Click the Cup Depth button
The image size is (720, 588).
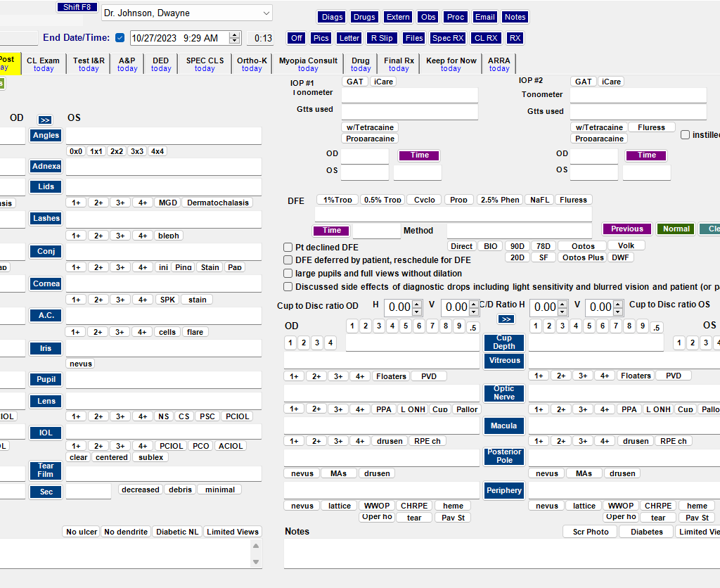[x=503, y=343]
